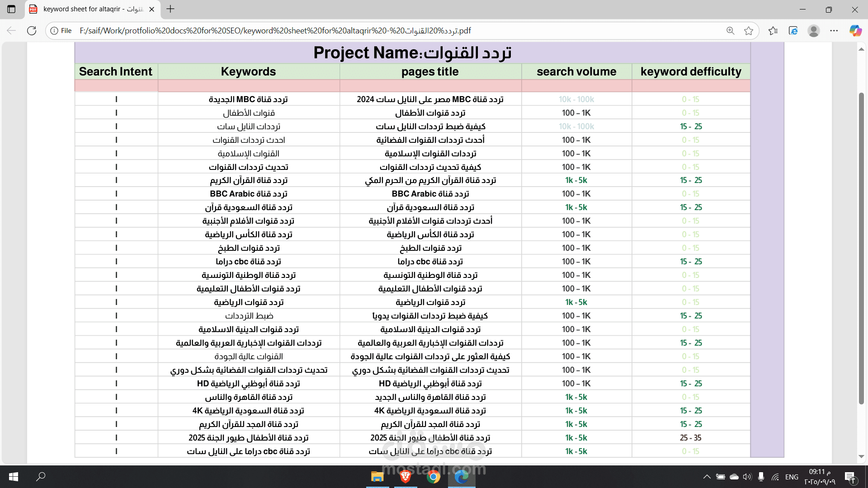This screenshot has height=488, width=868.
Task: Open Windows taskbar search
Action: tap(41, 477)
